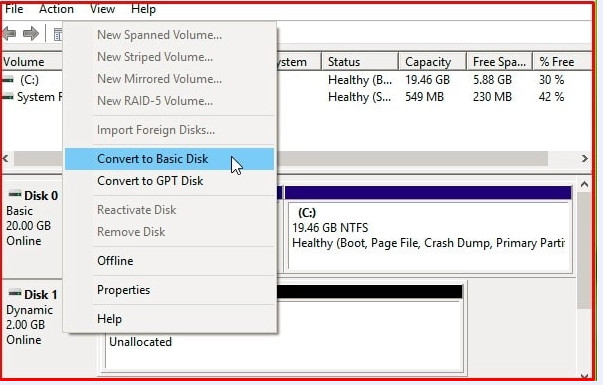This screenshot has height=385, width=603.
Task: Open the File menu
Action: tap(14, 8)
